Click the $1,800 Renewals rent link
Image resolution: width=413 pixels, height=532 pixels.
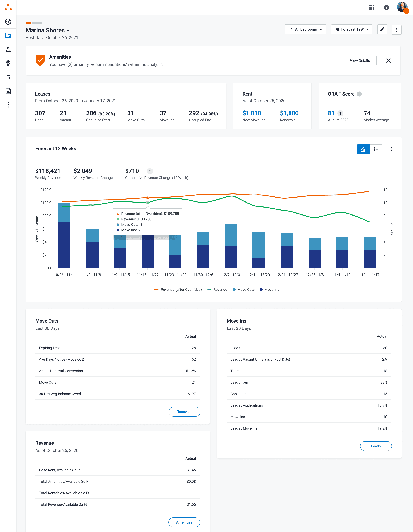pyautogui.click(x=289, y=113)
